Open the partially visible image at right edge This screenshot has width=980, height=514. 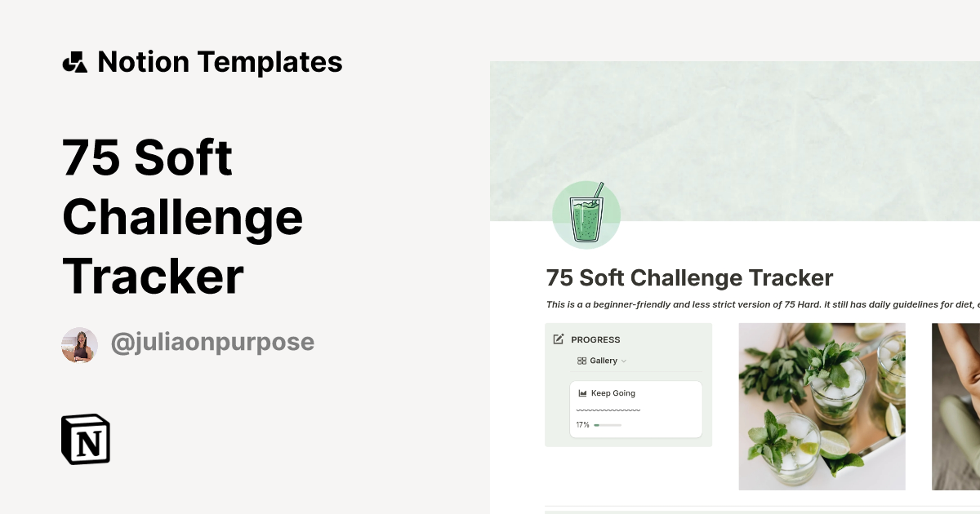pos(955,406)
